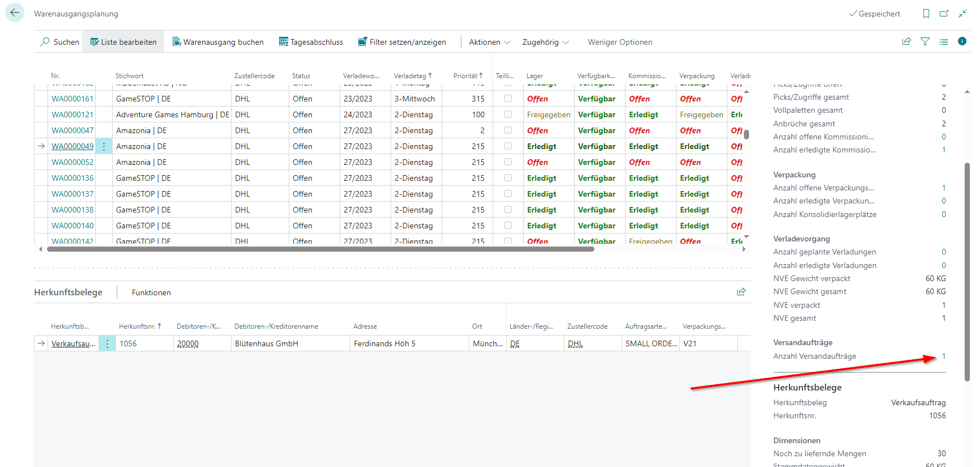
Task: Click Weniger Optionen
Action: (x=620, y=42)
